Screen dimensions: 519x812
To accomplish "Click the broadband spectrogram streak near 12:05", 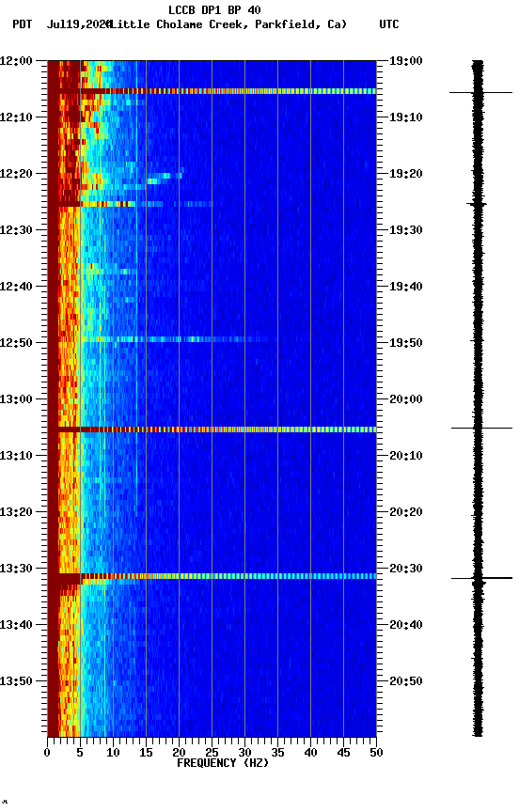I will point(212,91).
